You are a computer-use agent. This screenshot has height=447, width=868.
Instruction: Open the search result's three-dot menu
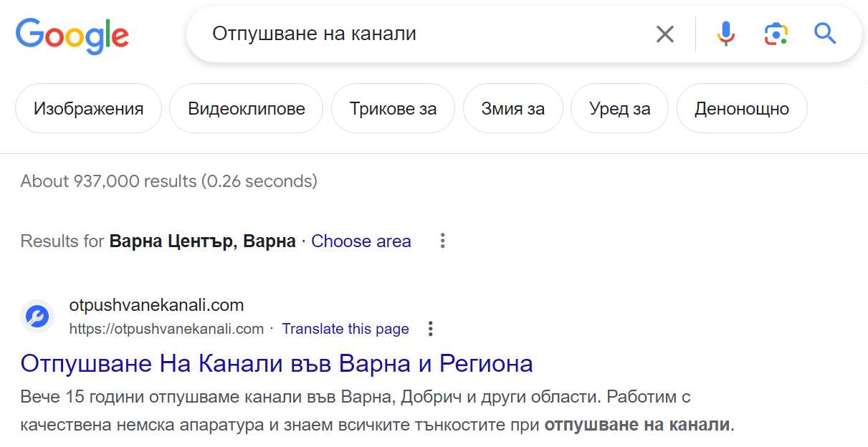pyautogui.click(x=430, y=329)
